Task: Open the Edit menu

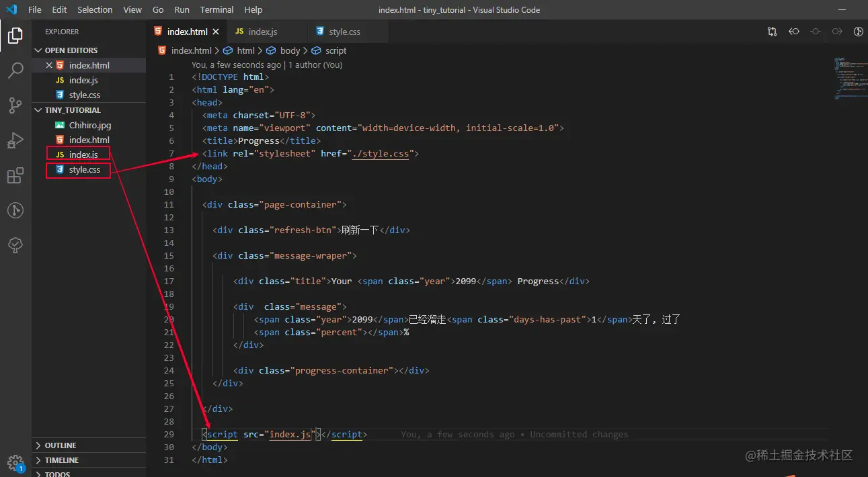Action: pos(59,9)
